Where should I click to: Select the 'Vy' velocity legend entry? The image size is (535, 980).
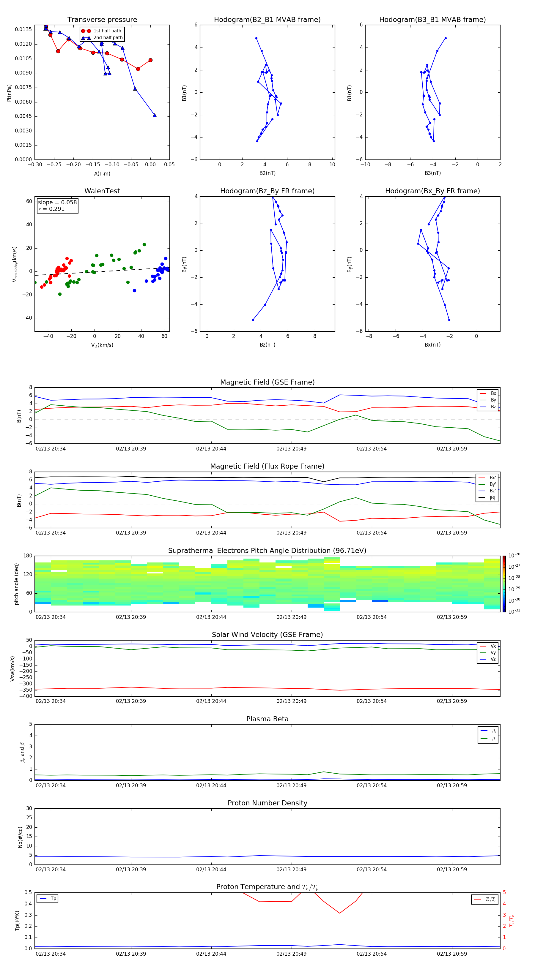coord(488,652)
